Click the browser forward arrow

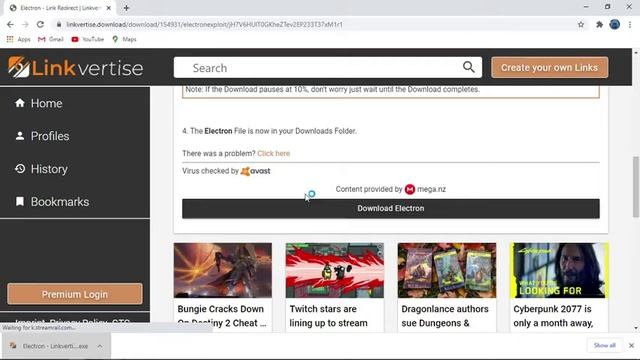coord(25,24)
